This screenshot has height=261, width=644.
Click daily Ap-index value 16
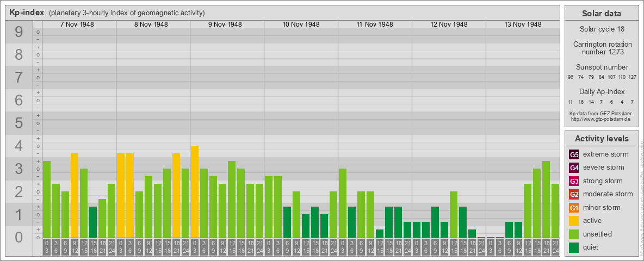point(581,102)
